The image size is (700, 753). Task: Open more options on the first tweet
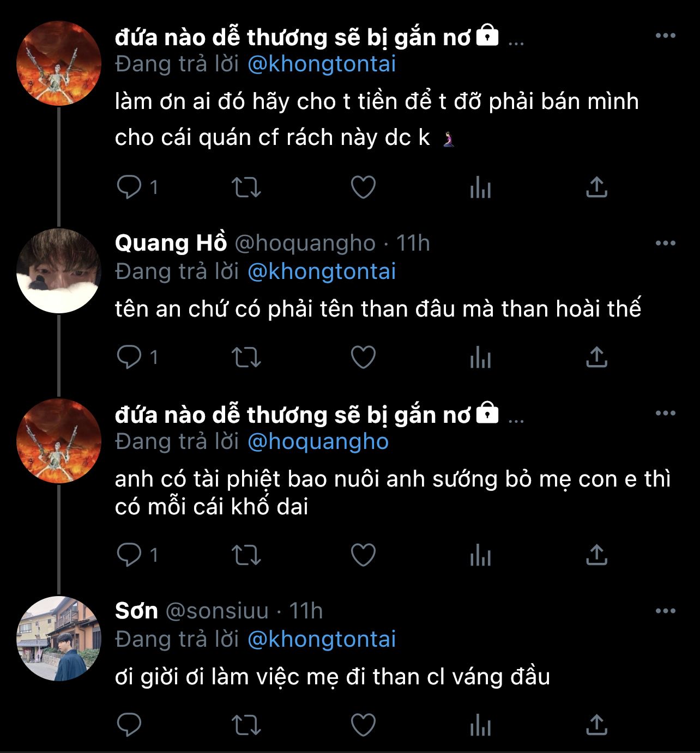[x=665, y=36]
